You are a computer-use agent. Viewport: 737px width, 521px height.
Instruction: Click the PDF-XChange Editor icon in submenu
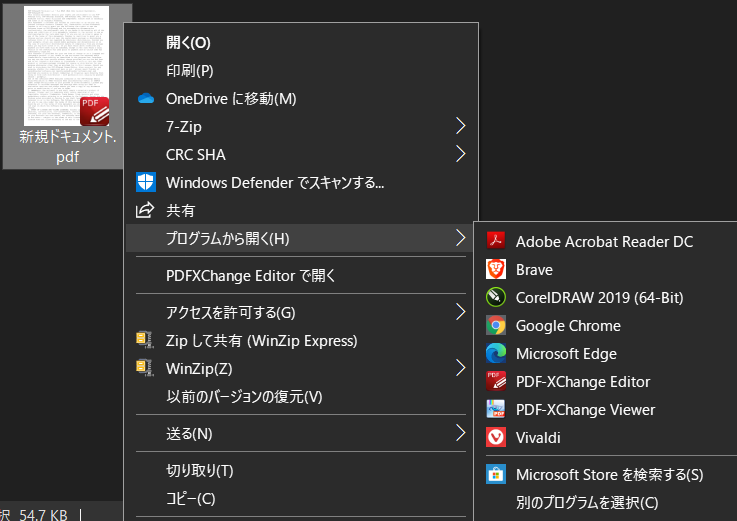[x=495, y=381]
